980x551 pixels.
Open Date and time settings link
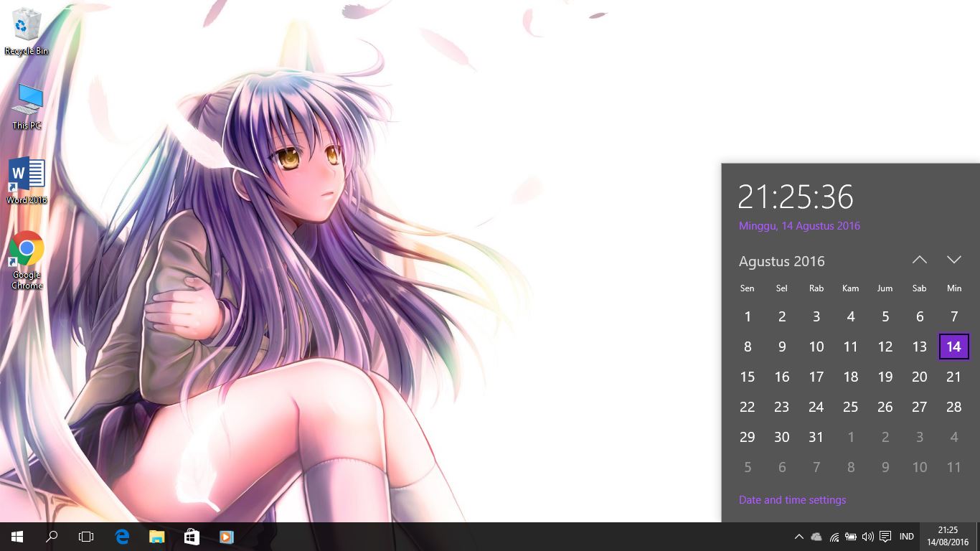coord(792,500)
